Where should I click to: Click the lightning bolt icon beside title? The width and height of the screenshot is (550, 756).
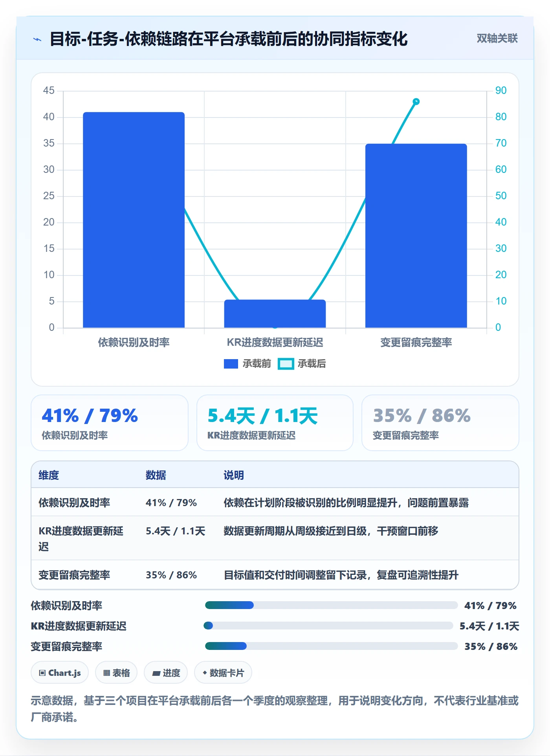click(x=37, y=39)
